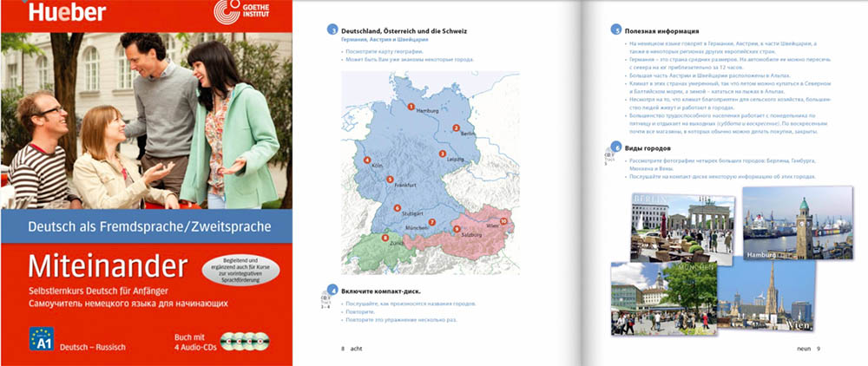868x366 pixels.
Task: Click map marker 6 at Stuttgart
Action: [397, 208]
